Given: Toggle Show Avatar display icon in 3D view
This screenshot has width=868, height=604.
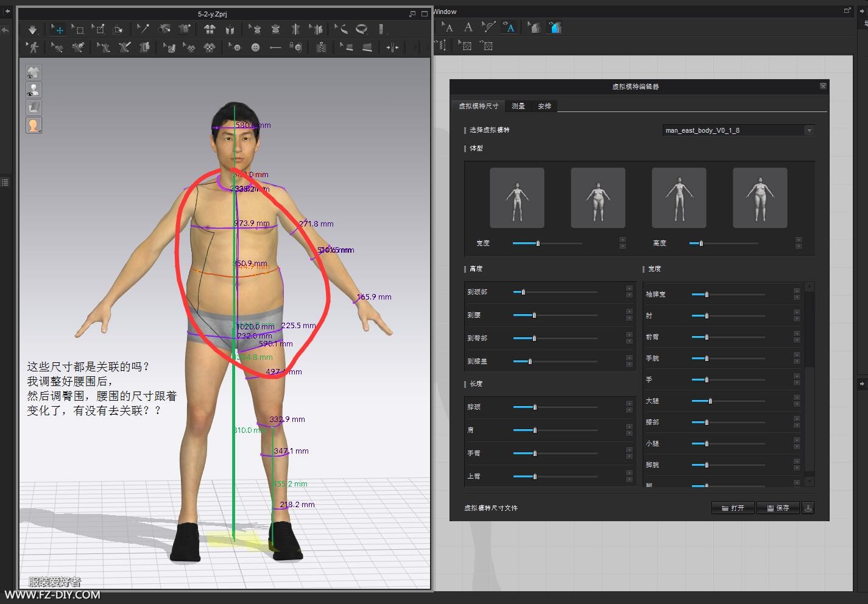Looking at the screenshot, I should [34, 90].
